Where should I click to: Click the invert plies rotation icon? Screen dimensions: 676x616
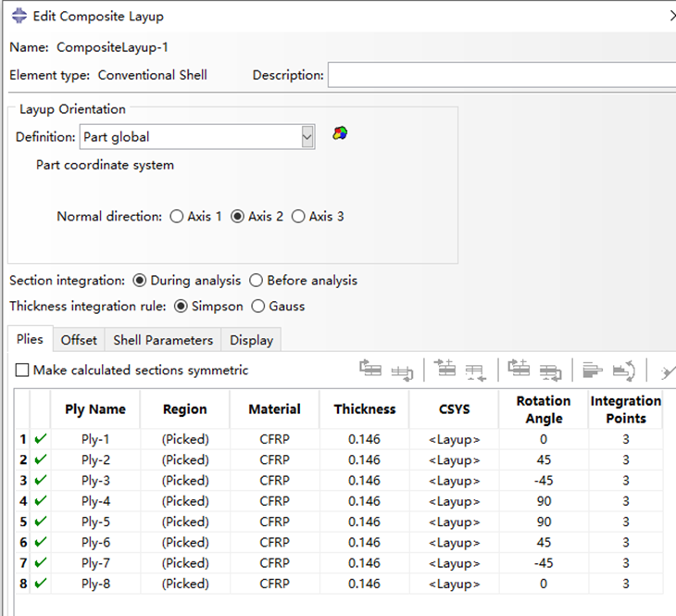coord(624,371)
